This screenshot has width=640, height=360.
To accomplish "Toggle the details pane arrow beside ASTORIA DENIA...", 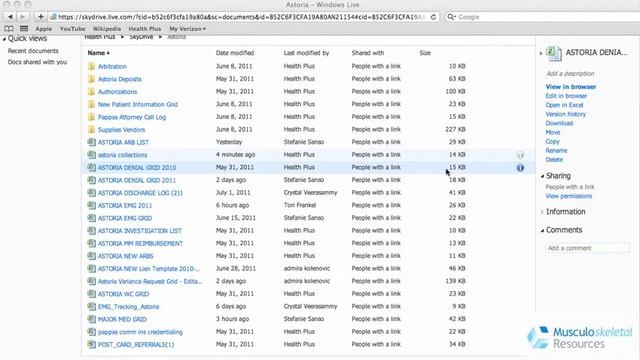I will 541,53.
